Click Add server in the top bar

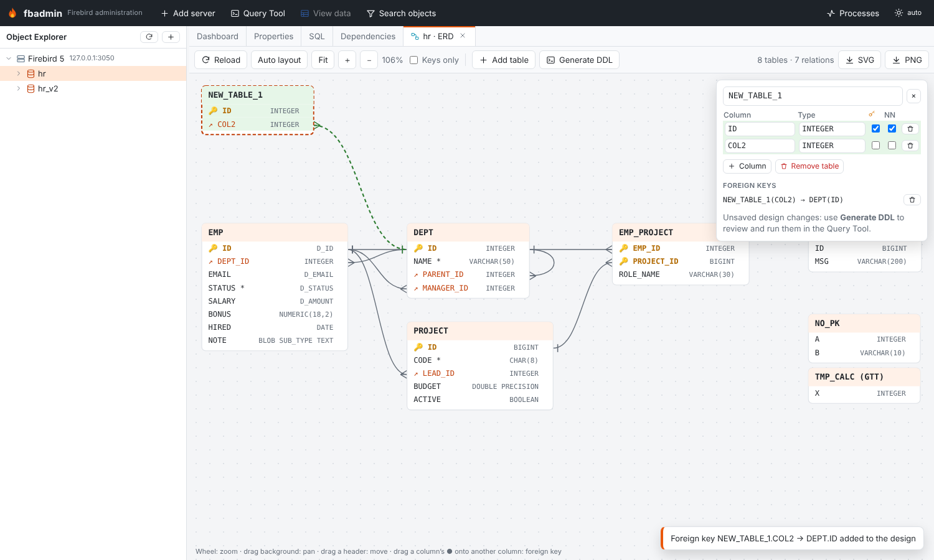(188, 13)
